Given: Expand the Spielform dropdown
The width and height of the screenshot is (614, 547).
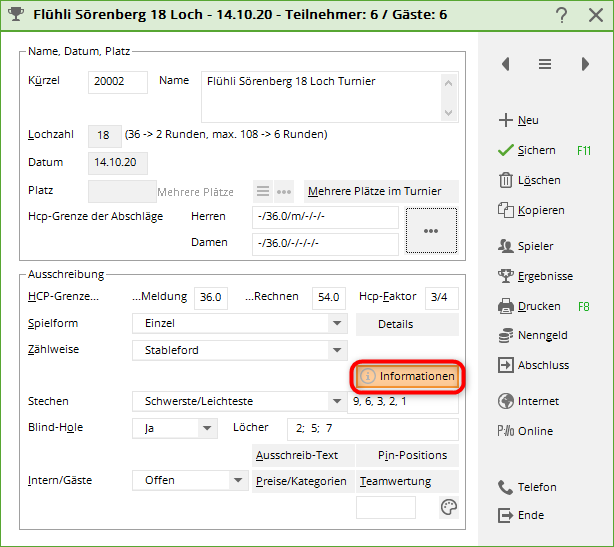Looking at the screenshot, I should pyautogui.click(x=337, y=324).
